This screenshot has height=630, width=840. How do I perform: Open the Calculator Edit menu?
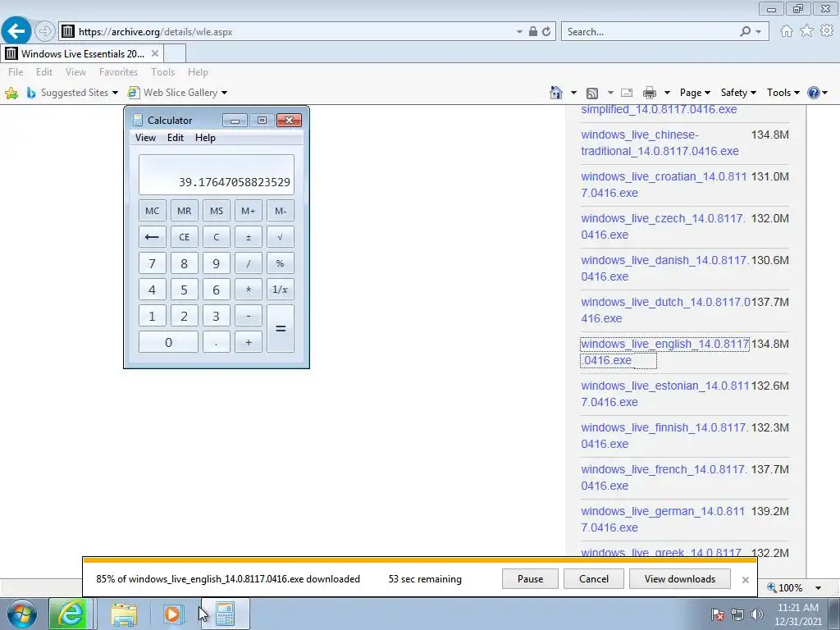pyautogui.click(x=176, y=138)
